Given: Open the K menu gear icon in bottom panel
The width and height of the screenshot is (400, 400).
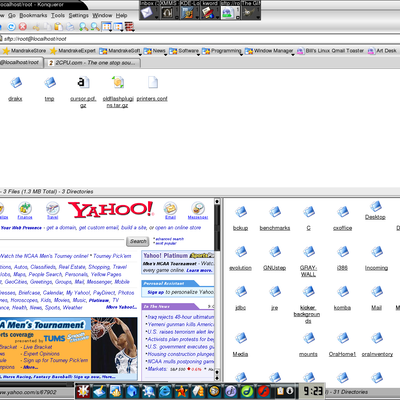Looking at the screenshot, I should 82,391.
